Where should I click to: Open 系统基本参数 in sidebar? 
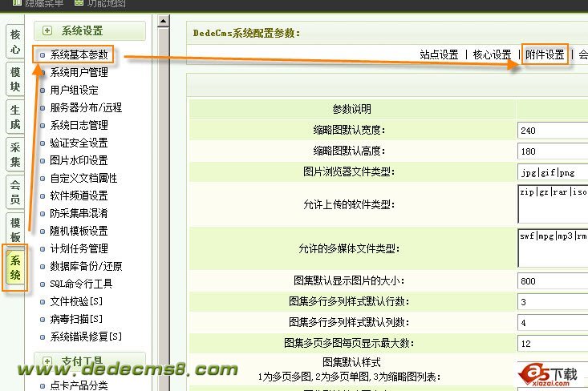(x=79, y=55)
